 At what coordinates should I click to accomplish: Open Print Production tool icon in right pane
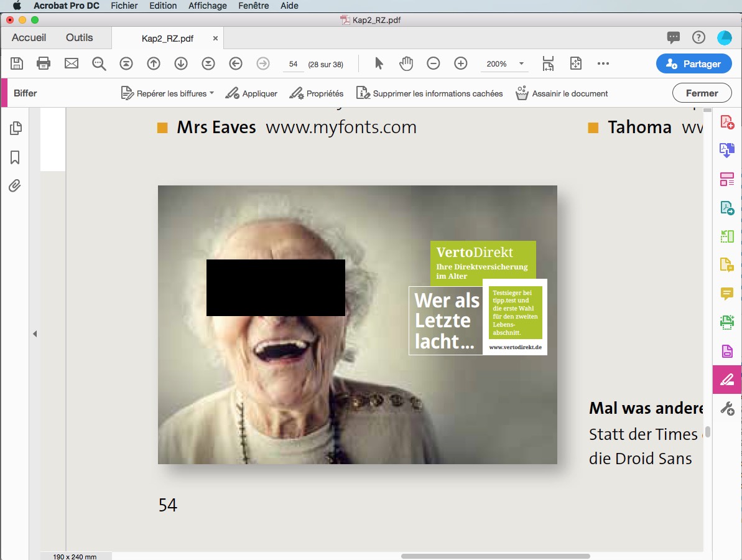[x=727, y=322]
